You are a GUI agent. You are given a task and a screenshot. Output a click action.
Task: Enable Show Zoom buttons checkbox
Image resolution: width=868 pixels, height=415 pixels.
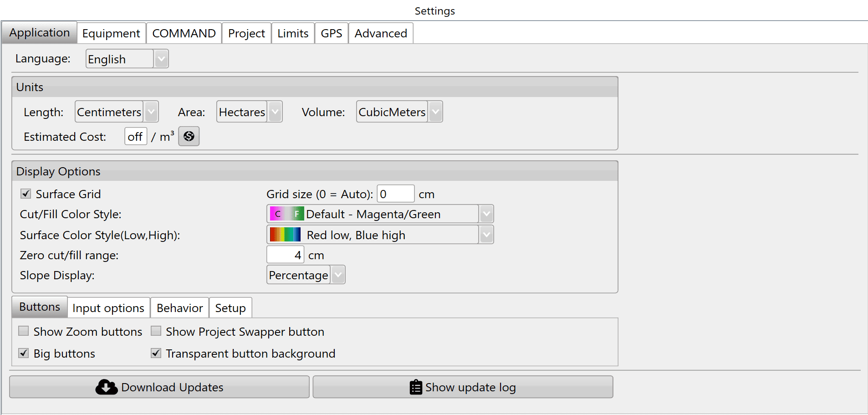24,331
